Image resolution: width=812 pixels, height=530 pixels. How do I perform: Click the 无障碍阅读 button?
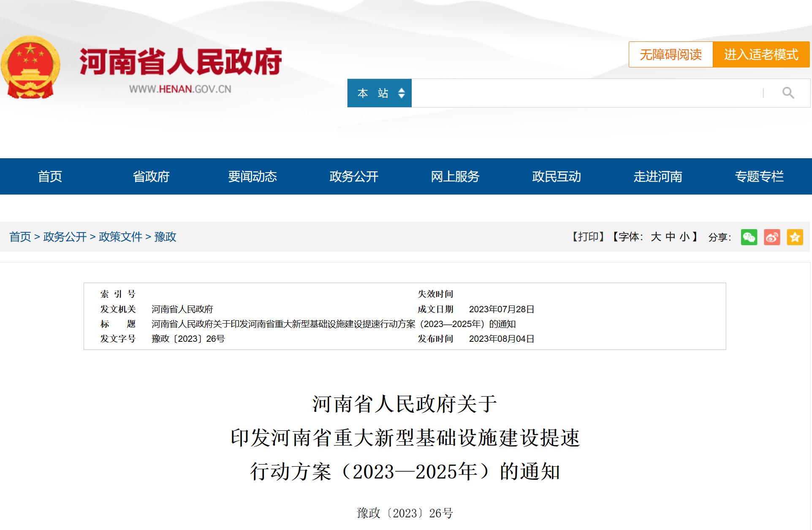[671, 54]
